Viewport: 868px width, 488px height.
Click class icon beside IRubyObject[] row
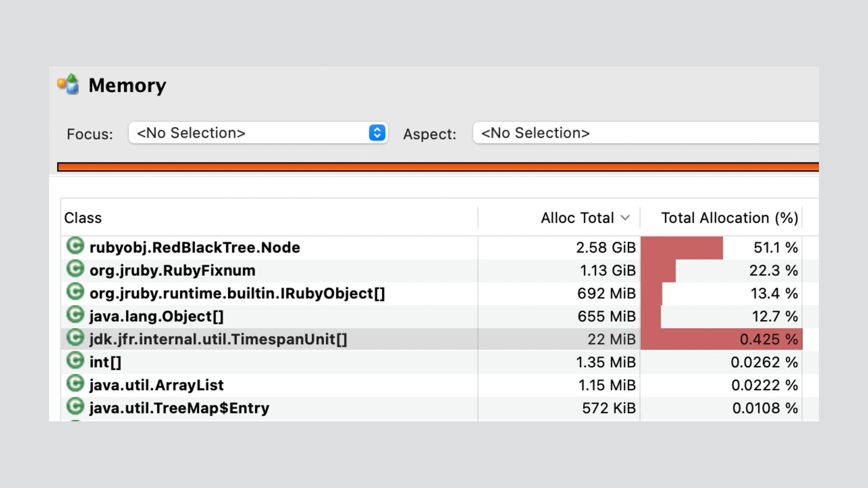(75, 292)
